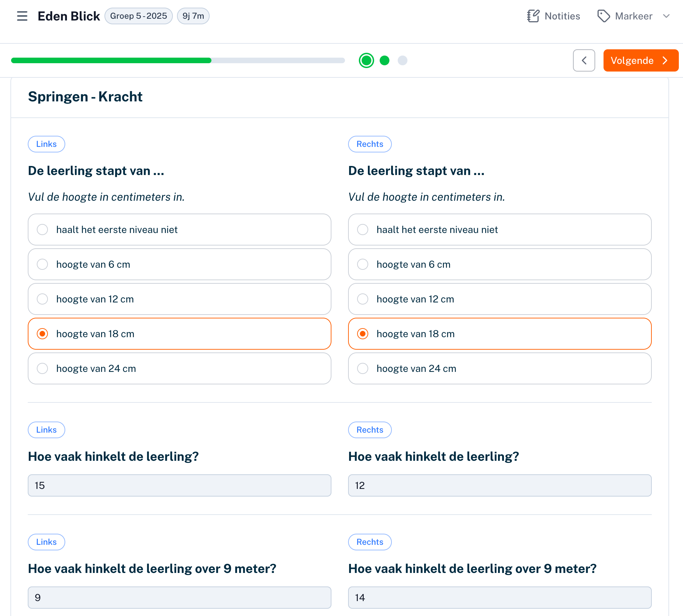Click the green progress bar

point(111,60)
